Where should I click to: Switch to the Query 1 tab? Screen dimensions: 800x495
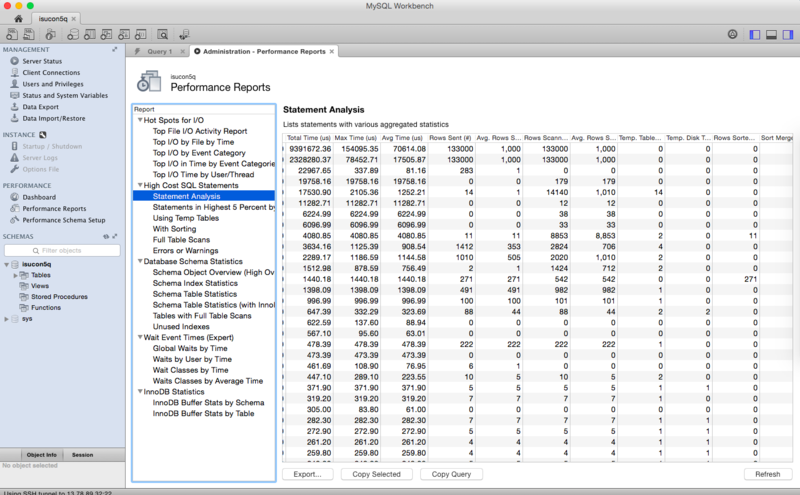pos(159,52)
